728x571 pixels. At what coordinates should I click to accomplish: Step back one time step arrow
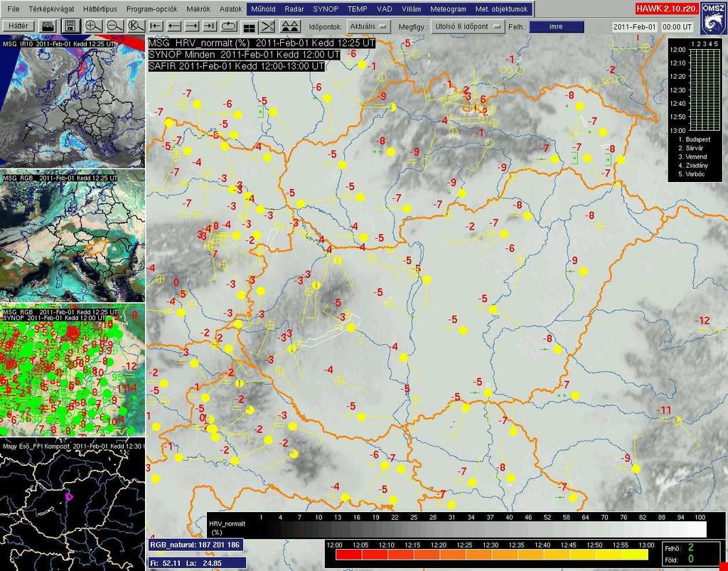[x=174, y=26]
